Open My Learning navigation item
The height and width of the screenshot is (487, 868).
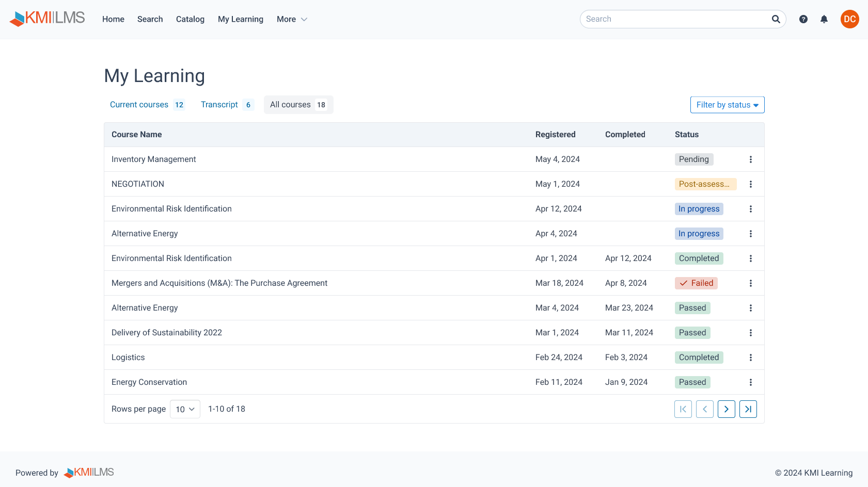[x=241, y=19]
